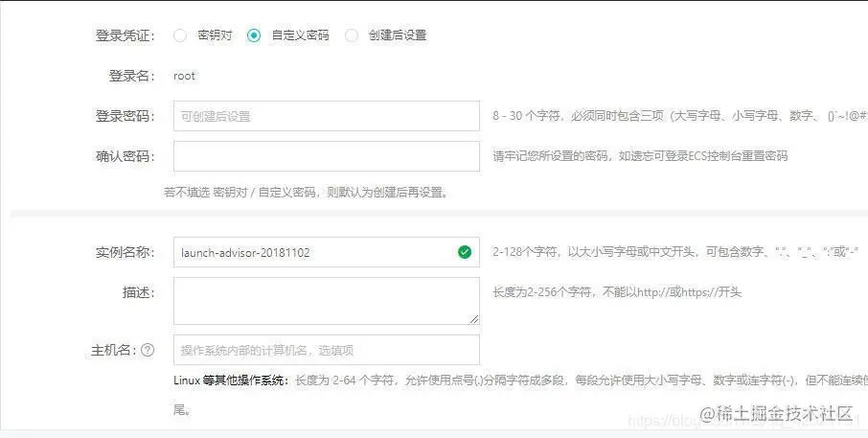Click the hint 8 - 30 个字符

(680, 116)
